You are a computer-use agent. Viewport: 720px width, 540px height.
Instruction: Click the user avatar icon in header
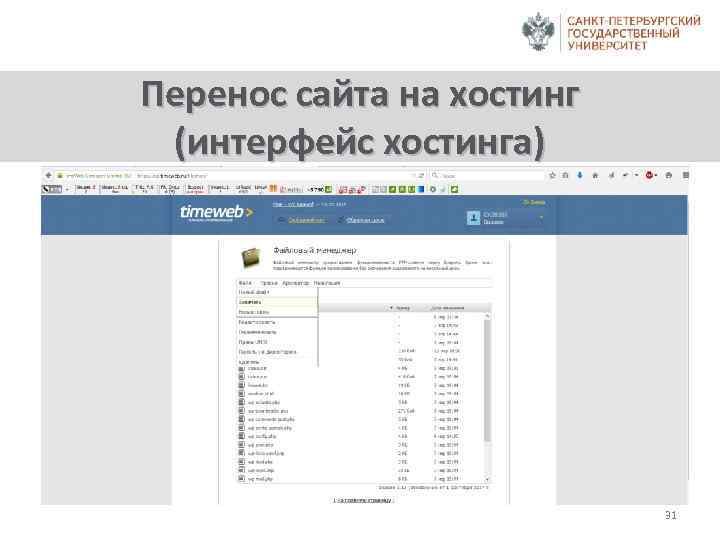tap(473, 218)
